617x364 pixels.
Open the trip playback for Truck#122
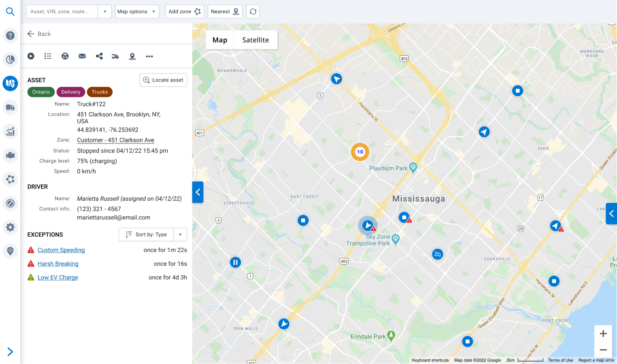31,56
